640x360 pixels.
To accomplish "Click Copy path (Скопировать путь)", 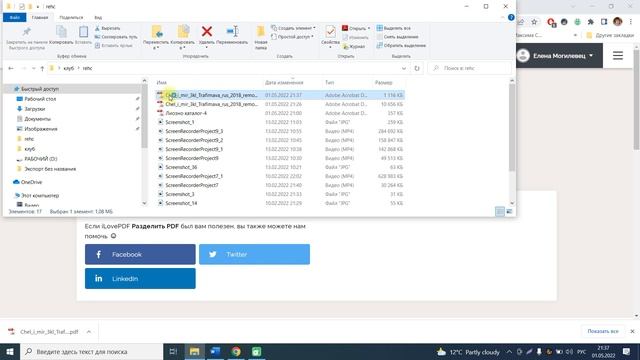I will pos(116,37).
